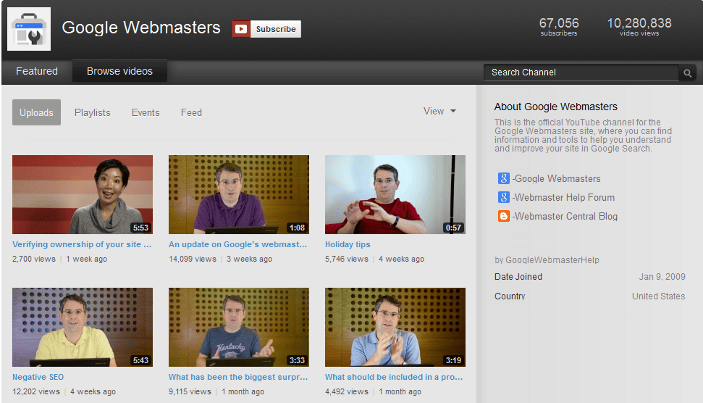Open the Browse videos tab
Image resolution: width=703 pixels, height=403 pixels.
(120, 71)
